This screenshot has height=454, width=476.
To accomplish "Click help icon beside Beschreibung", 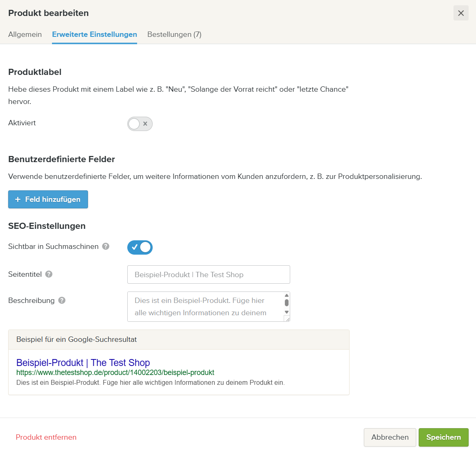I will pos(62,300).
